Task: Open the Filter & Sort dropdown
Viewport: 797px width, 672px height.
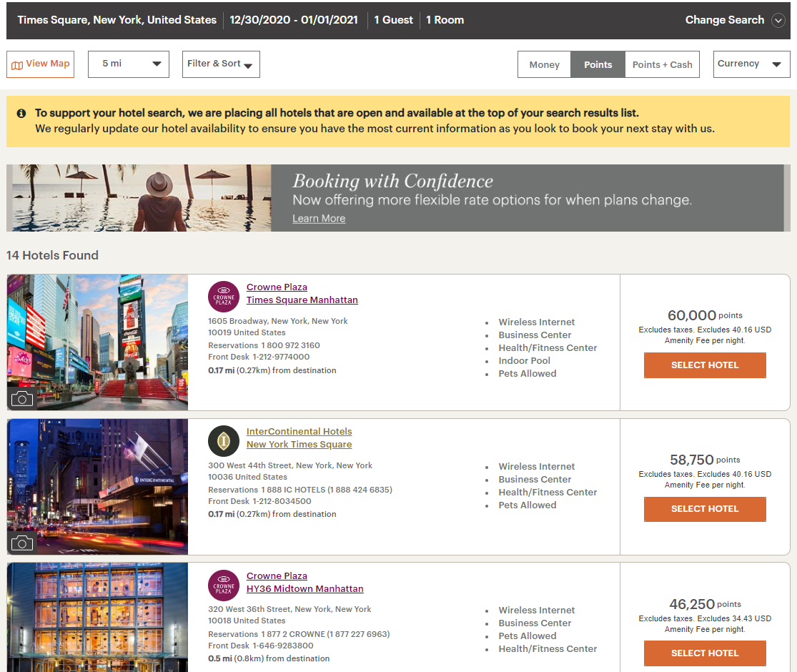Action: [x=221, y=64]
